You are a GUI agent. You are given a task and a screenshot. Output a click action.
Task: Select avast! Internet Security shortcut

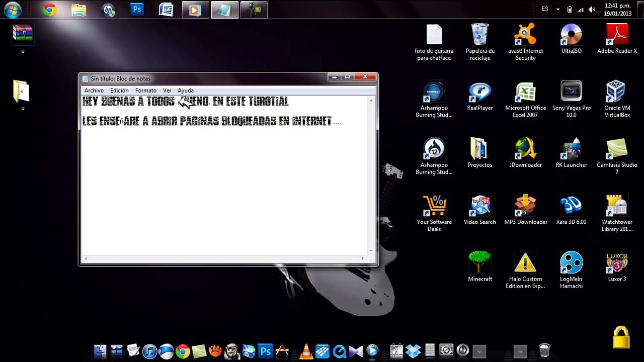click(x=525, y=42)
